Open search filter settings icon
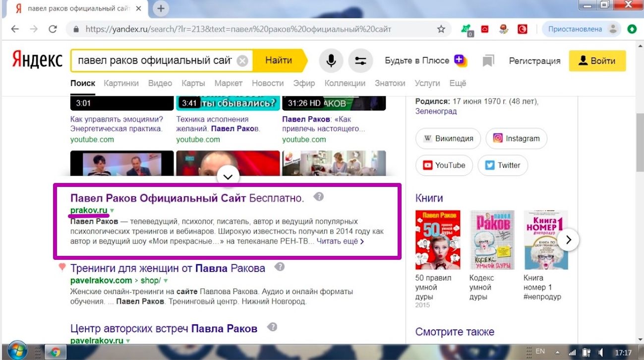 [x=360, y=61]
